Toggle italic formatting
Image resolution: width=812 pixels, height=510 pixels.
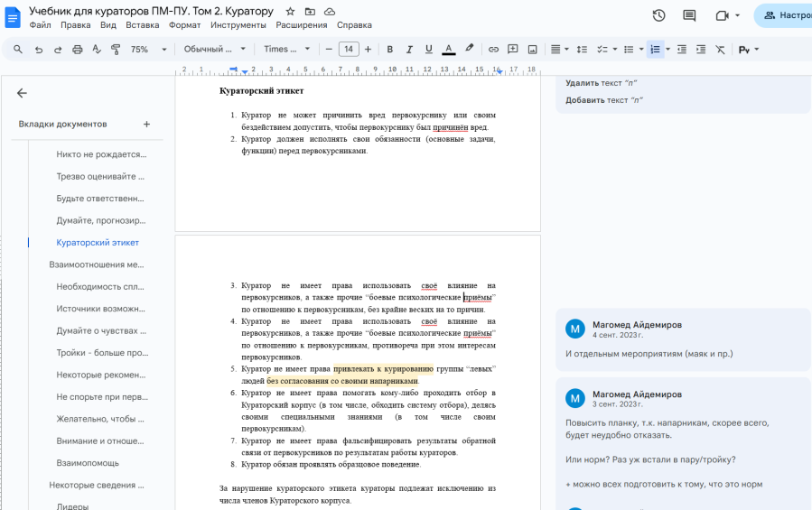click(409, 49)
